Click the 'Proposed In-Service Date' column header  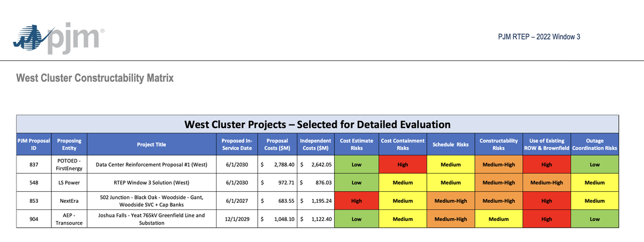click(237, 144)
